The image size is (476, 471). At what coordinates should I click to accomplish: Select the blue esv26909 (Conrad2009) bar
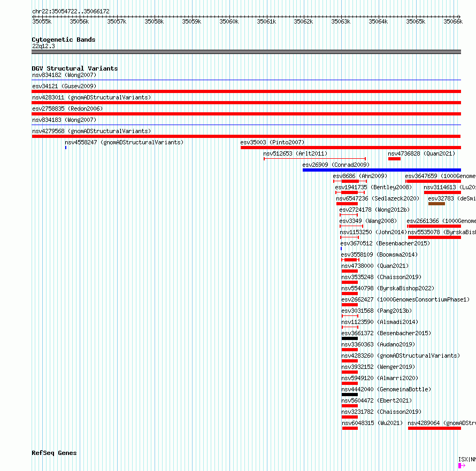[x=382, y=170]
